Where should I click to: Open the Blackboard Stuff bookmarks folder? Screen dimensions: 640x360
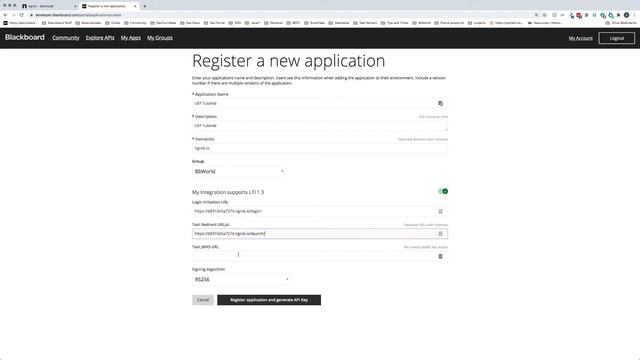pos(58,23)
